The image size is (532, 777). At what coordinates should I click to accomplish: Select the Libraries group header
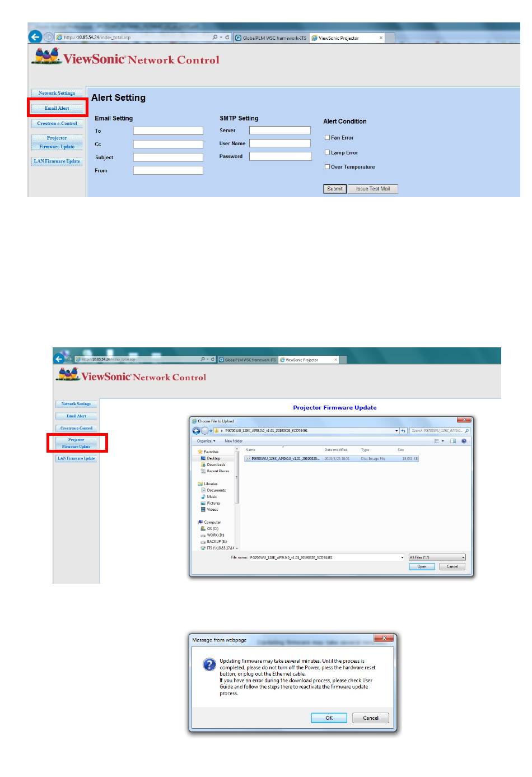(x=207, y=484)
